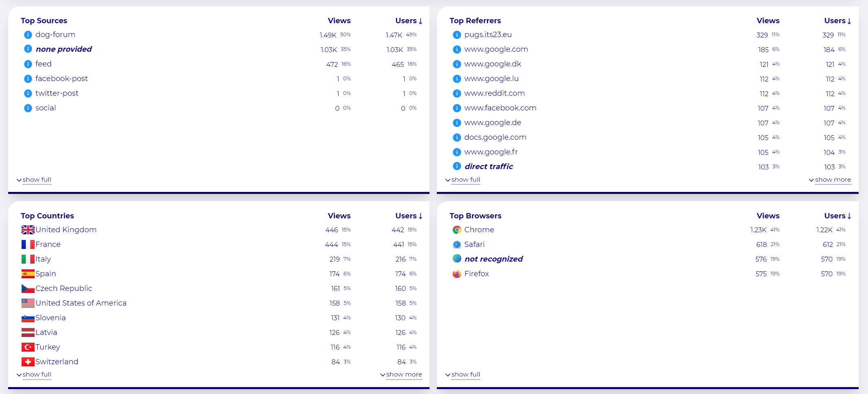Viewport: 868px width, 394px height.
Task: Click info icon for www.google.dk referrer
Action: (x=457, y=64)
